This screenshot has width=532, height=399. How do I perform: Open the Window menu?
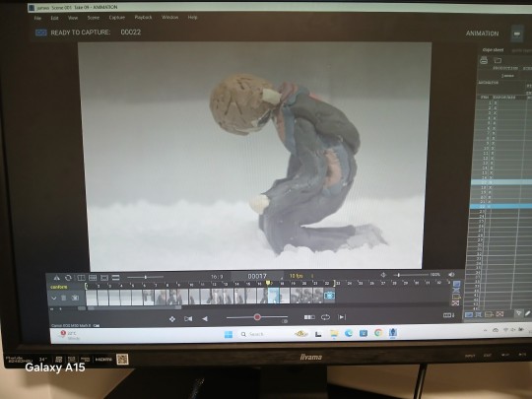[x=170, y=18]
